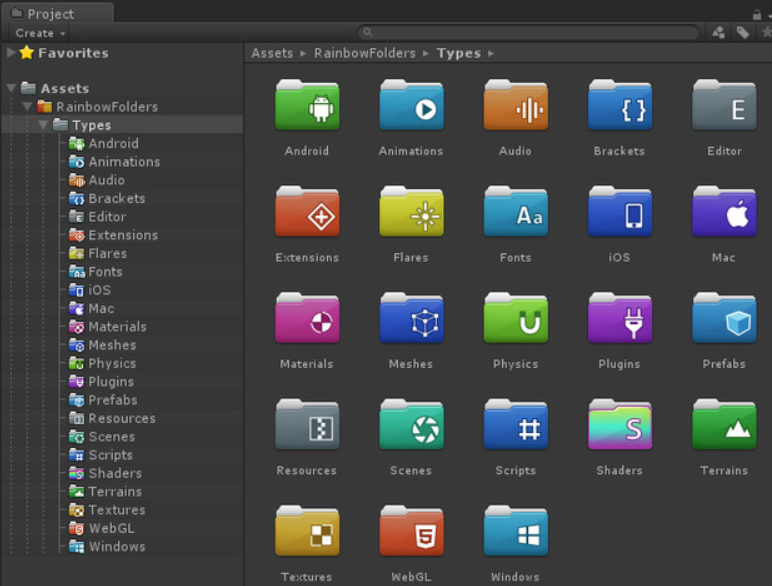This screenshot has width=772, height=586.
Task: Click the arrow after Assets in breadcrumb
Action: (x=303, y=53)
